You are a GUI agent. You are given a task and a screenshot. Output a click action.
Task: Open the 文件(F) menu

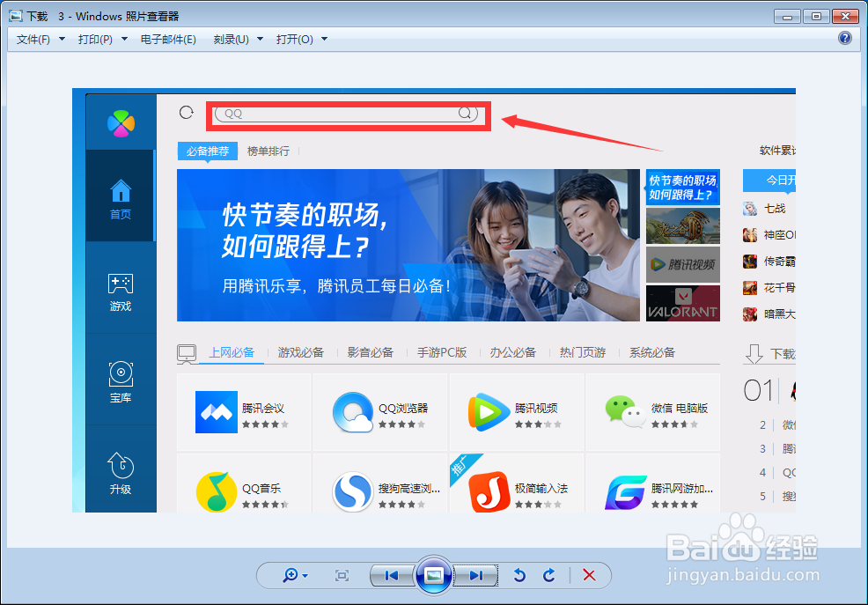pos(40,40)
